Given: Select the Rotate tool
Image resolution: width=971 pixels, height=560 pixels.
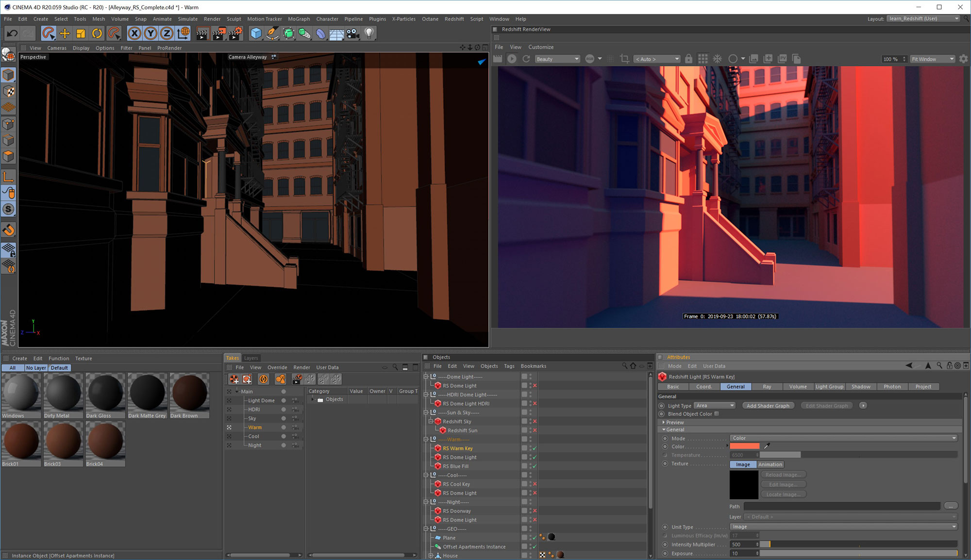Looking at the screenshot, I should tap(98, 33).
